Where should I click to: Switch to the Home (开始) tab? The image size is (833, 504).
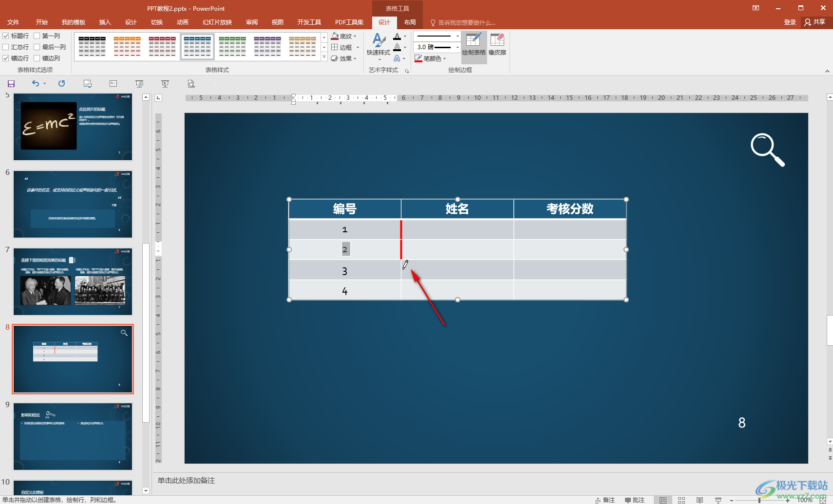click(41, 22)
